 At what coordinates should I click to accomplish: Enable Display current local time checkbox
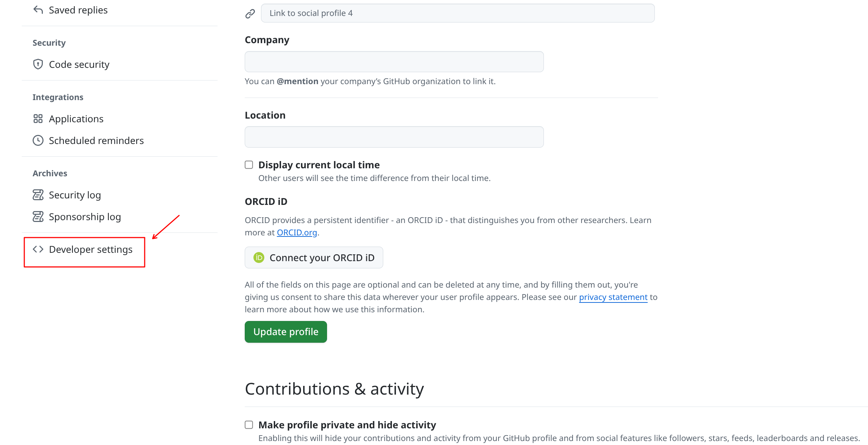pyautogui.click(x=249, y=165)
